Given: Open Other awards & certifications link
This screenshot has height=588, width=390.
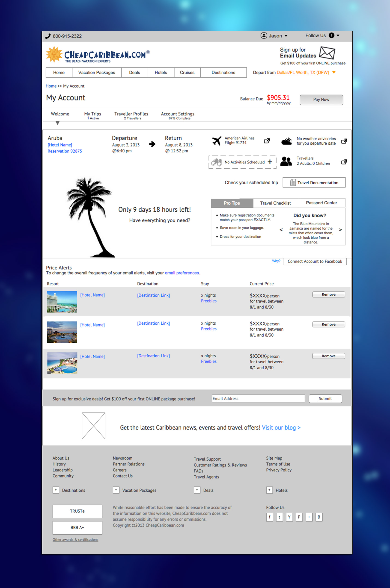Looking at the screenshot, I should point(75,540).
